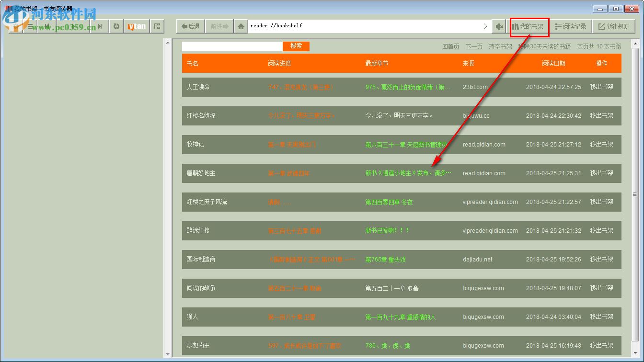Open the book 间谍的战争
The width and height of the screenshot is (644, 362).
tap(201, 288)
